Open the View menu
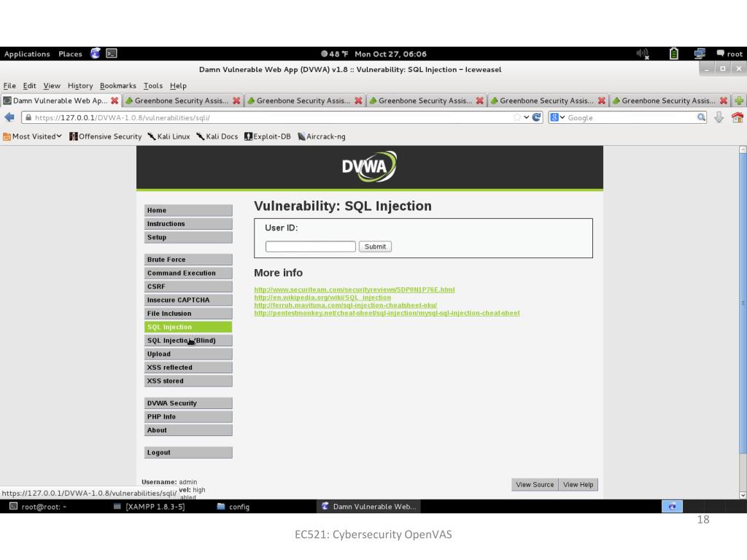Image resolution: width=747 pixels, height=560 pixels. click(x=52, y=86)
